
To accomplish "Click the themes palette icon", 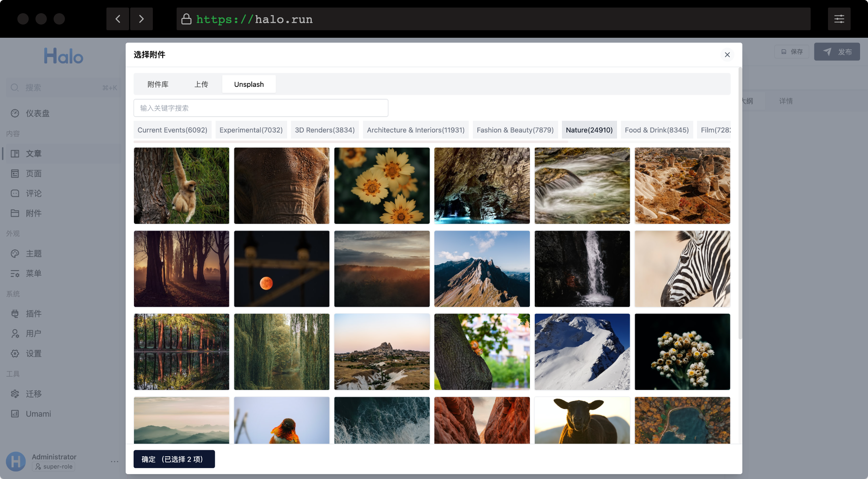I will [15, 254].
